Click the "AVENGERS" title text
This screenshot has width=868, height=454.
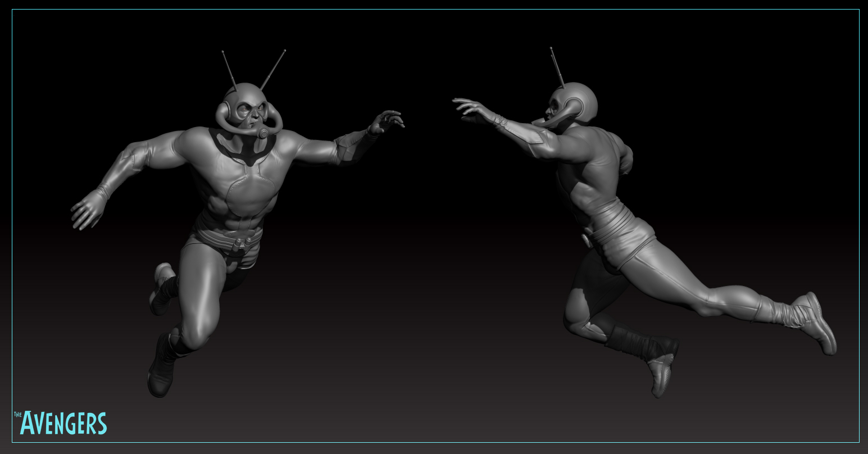coord(63,423)
